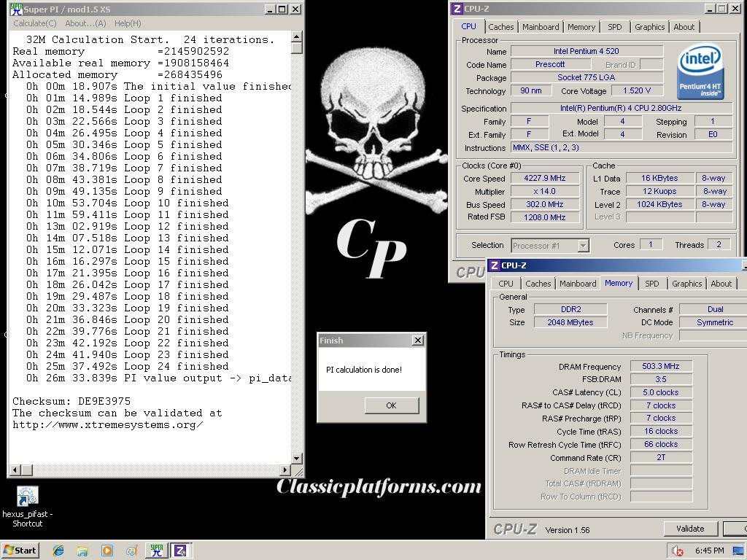The width and height of the screenshot is (747, 560).
Task: Click Super PI vertical scrollbar down arrow
Action: click(297, 459)
